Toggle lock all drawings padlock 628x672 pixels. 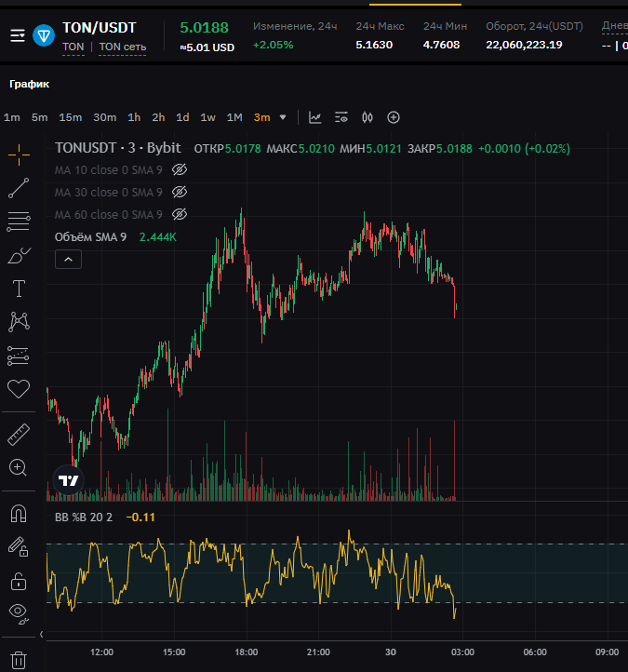tap(19, 581)
